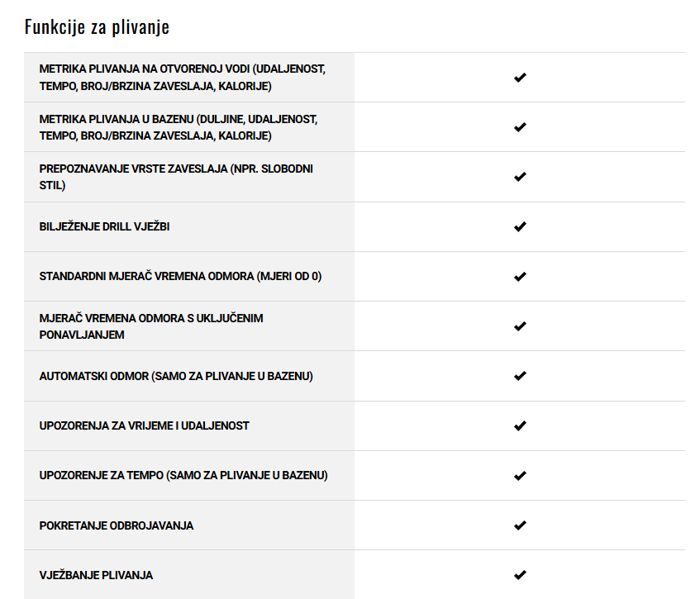Click the Vježbanje plivanja label
The width and height of the screenshot is (700, 599).
coord(96,575)
